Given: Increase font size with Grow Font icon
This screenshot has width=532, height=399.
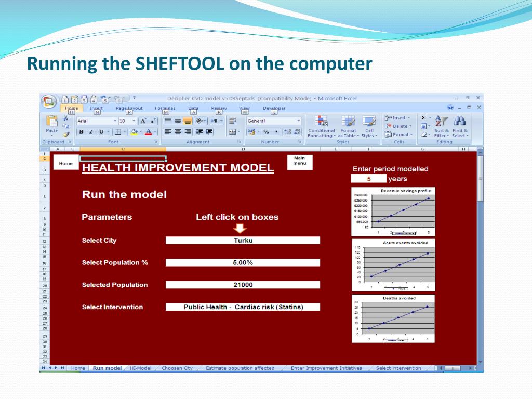Looking at the screenshot, I should [143, 121].
